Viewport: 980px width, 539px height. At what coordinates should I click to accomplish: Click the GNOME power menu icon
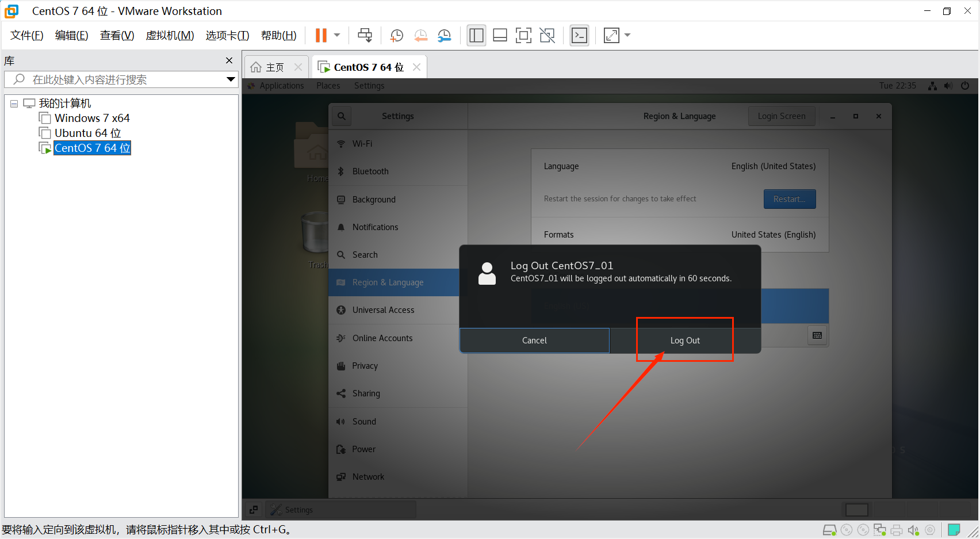tap(965, 86)
